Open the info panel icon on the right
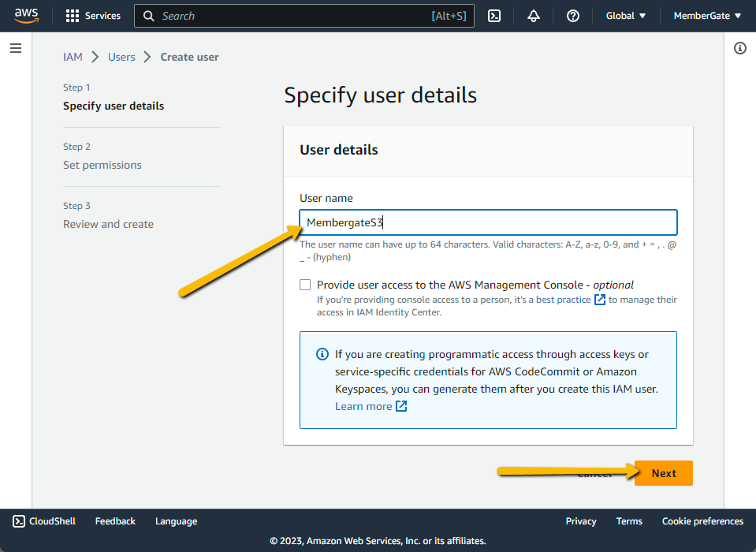Viewport: 756px width, 552px height. pos(740,48)
